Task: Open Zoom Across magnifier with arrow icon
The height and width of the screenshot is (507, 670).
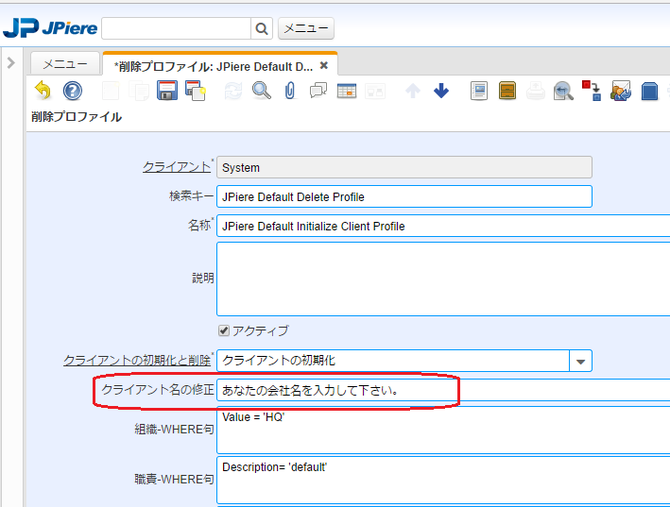Action: (x=563, y=91)
